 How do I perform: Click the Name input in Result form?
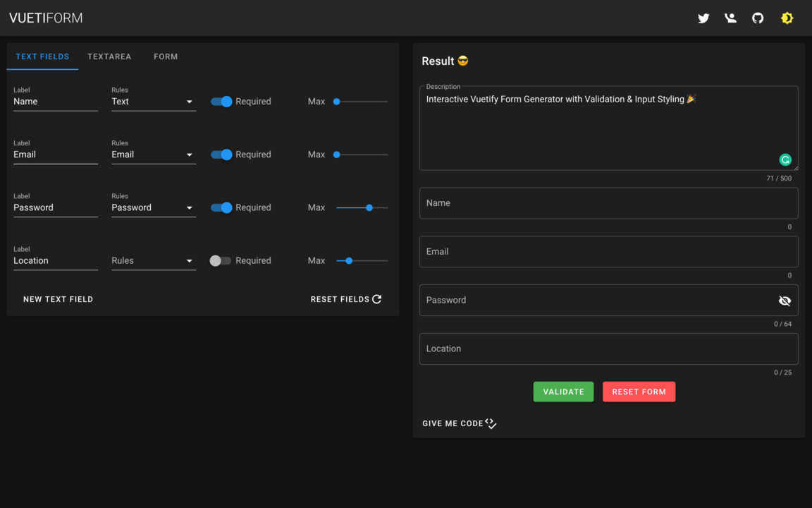[x=608, y=203]
